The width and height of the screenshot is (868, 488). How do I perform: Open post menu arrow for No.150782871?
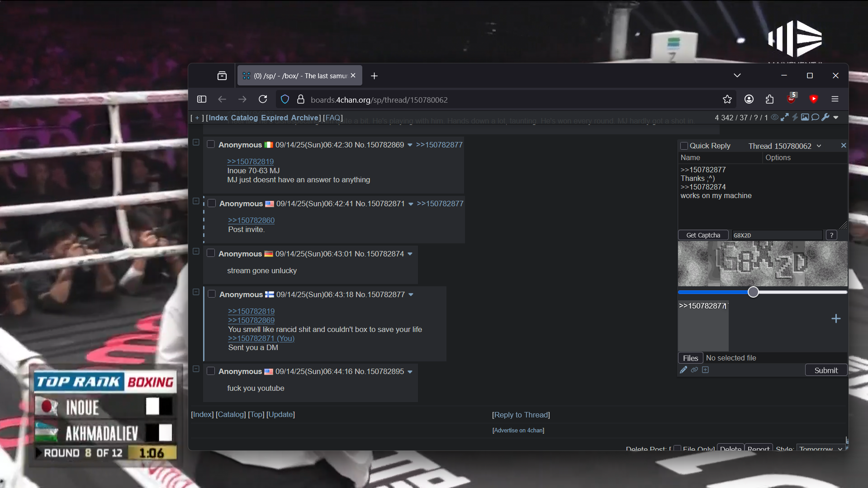[x=411, y=204]
